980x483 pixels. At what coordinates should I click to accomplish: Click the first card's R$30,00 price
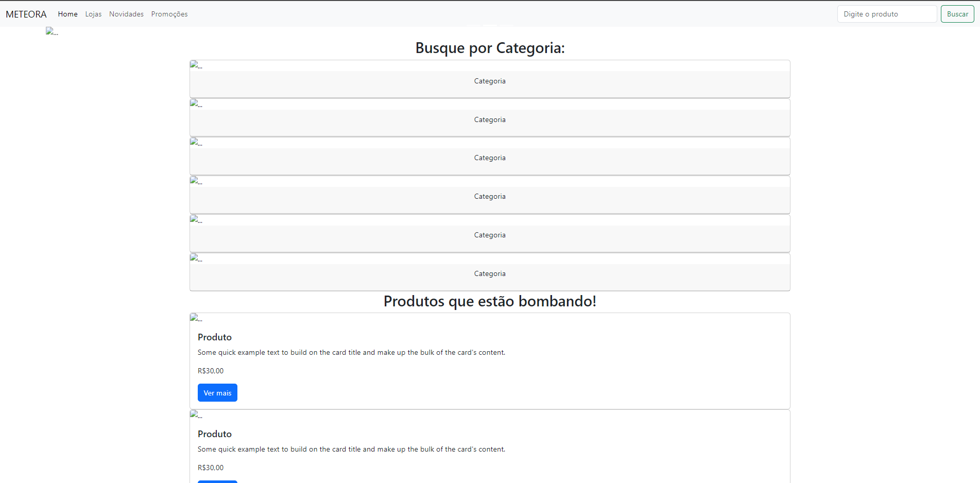211,371
